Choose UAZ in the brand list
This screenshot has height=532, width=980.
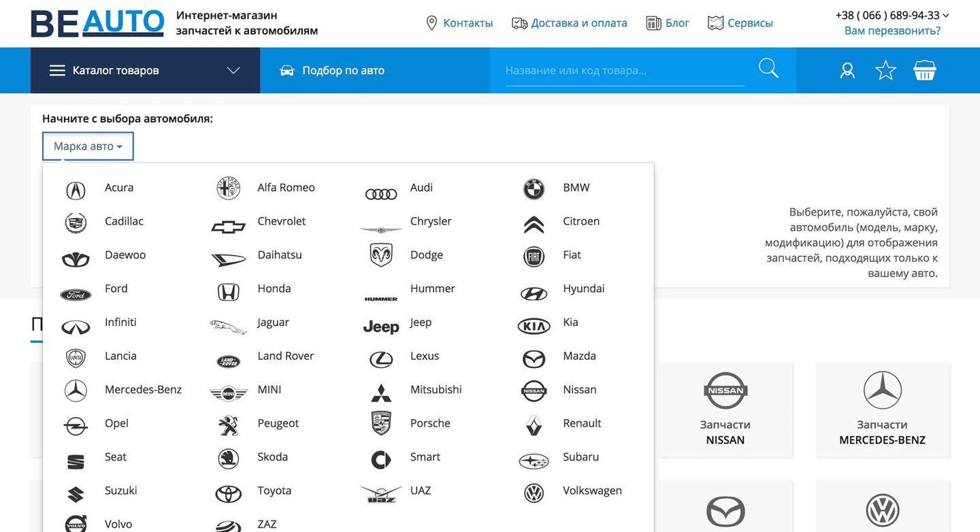pyautogui.click(x=421, y=491)
